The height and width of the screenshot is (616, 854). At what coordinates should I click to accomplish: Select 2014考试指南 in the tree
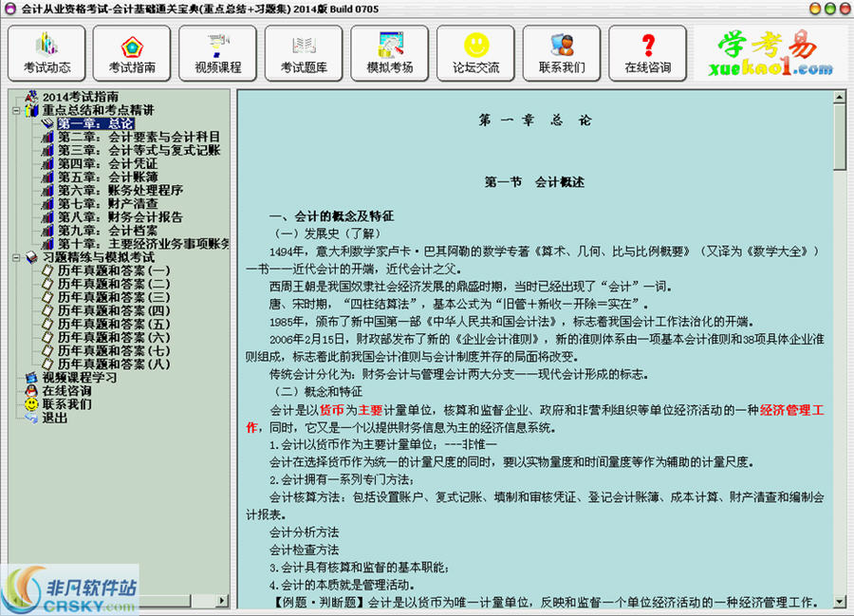point(81,97)
